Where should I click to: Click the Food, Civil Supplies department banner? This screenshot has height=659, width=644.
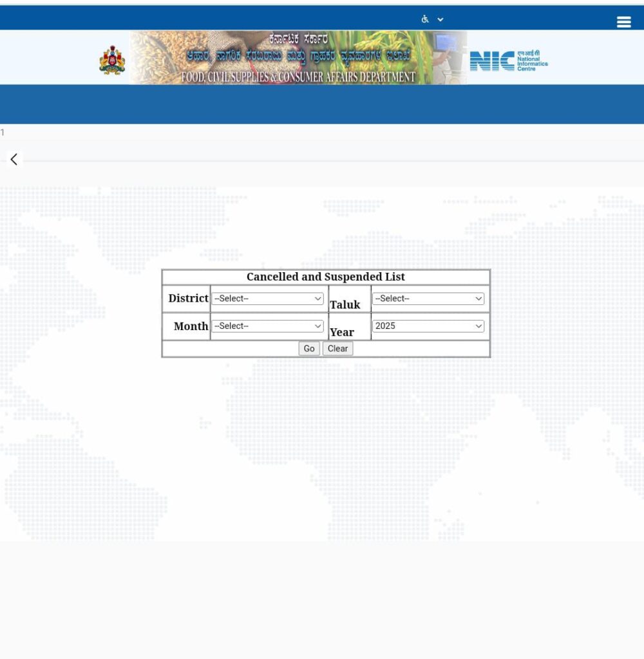pyautogui.click(x=298, y=58)
